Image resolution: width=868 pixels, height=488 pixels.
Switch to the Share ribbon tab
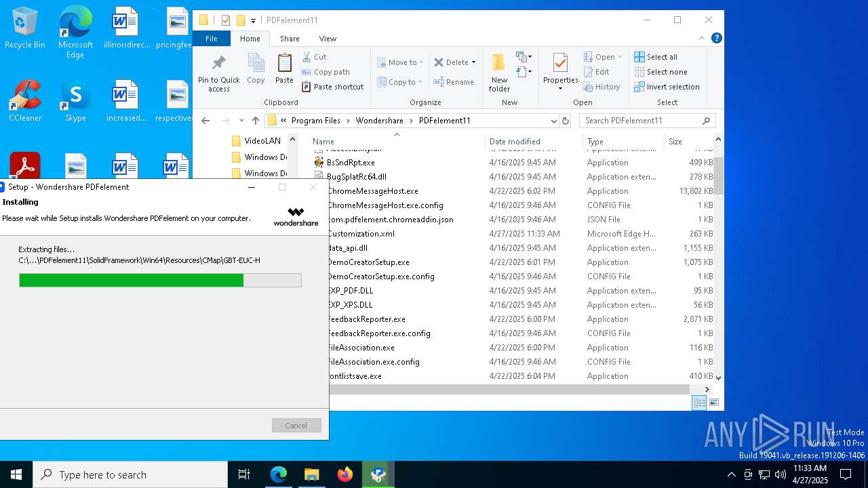coord(290,39)
